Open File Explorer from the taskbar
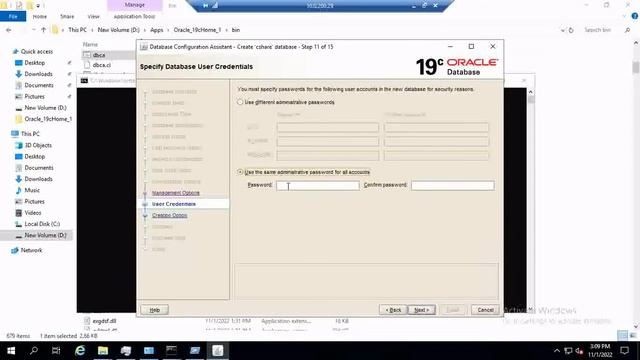The width and height of the screenshot is (640, 360). point(103,351)
